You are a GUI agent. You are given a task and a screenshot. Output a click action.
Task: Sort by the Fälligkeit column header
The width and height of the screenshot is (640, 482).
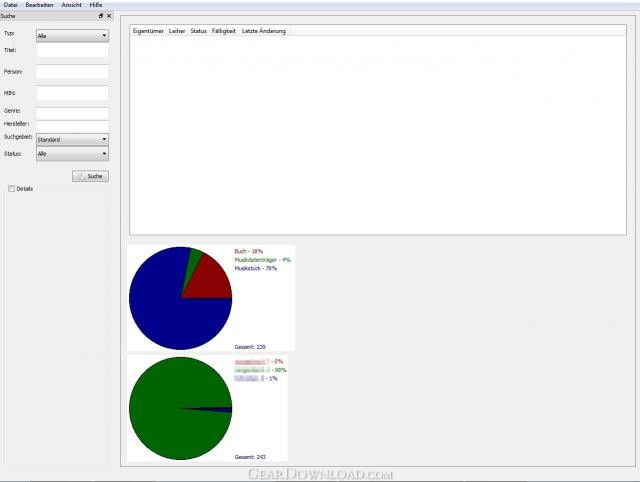(224, 31)
